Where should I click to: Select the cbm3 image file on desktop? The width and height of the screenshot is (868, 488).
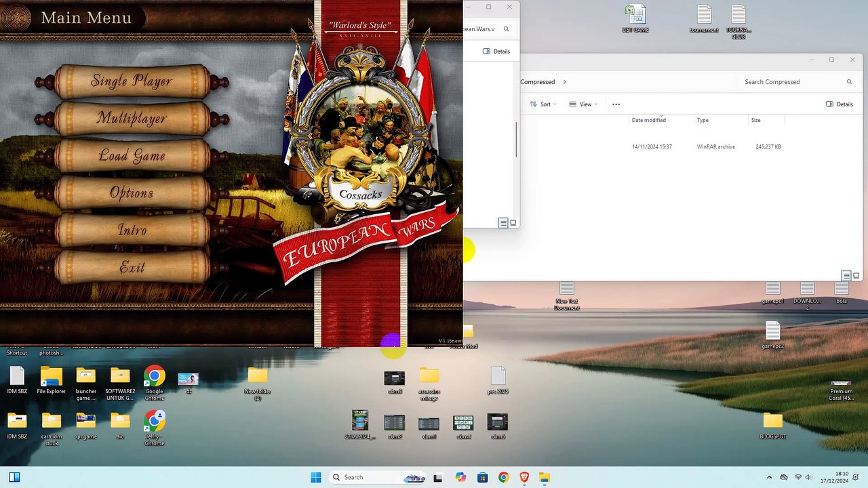pyautogui.click(x=395, y=382)
